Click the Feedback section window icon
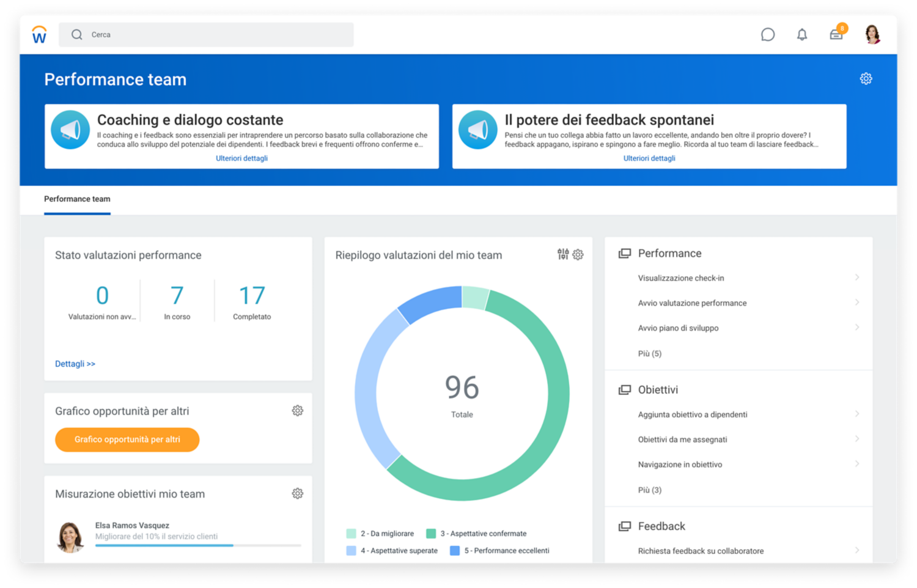 point(624,526)
